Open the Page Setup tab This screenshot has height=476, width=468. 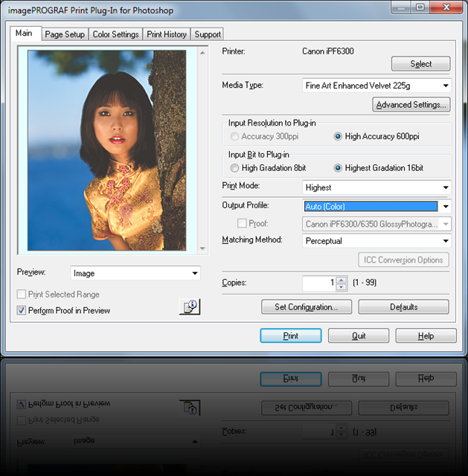[65, 34]
